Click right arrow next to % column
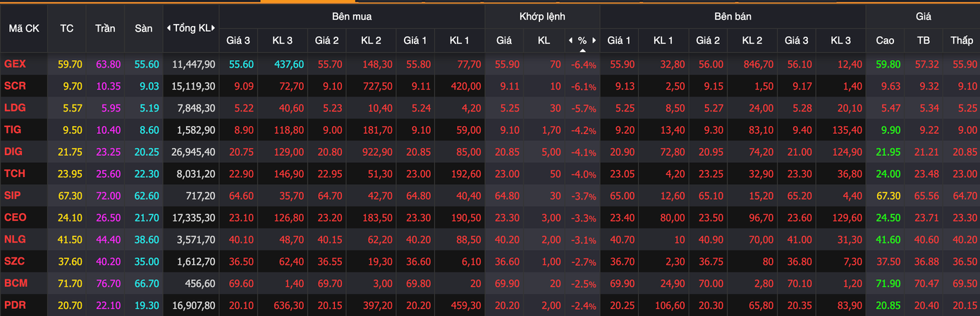The width and height of the screenshot is (980, 316). pyautogui.click(x=594, y=40)
